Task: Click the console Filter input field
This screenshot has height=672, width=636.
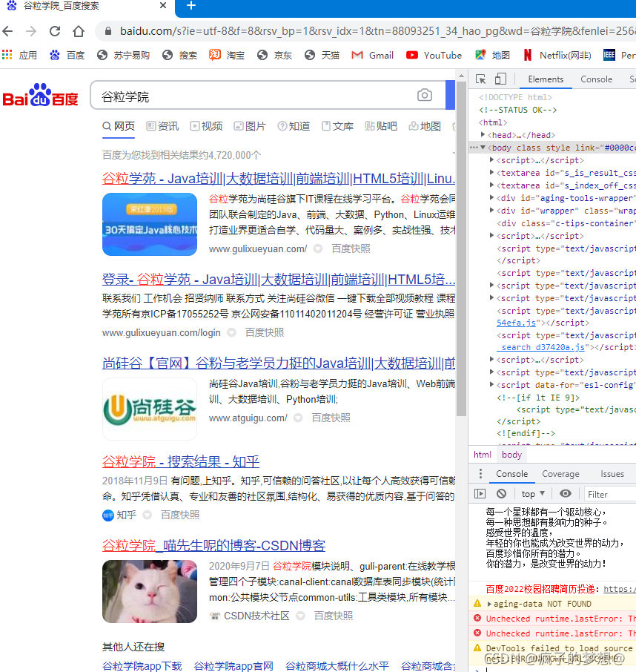Action: (x=610, y=494)
